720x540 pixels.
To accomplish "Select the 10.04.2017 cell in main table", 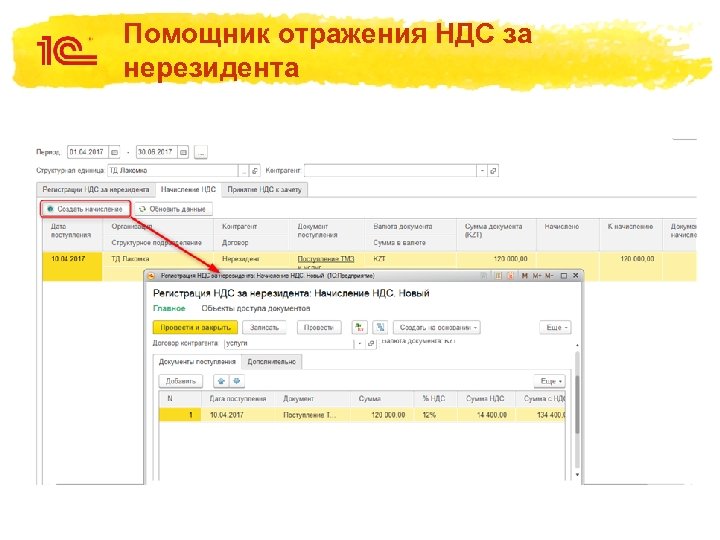I will pos(72,265).
